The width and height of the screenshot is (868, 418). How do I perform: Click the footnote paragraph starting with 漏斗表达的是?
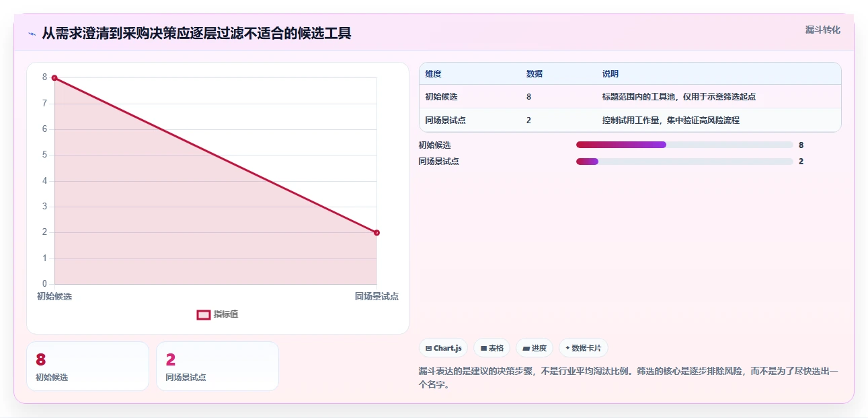[x=629, y=378]
